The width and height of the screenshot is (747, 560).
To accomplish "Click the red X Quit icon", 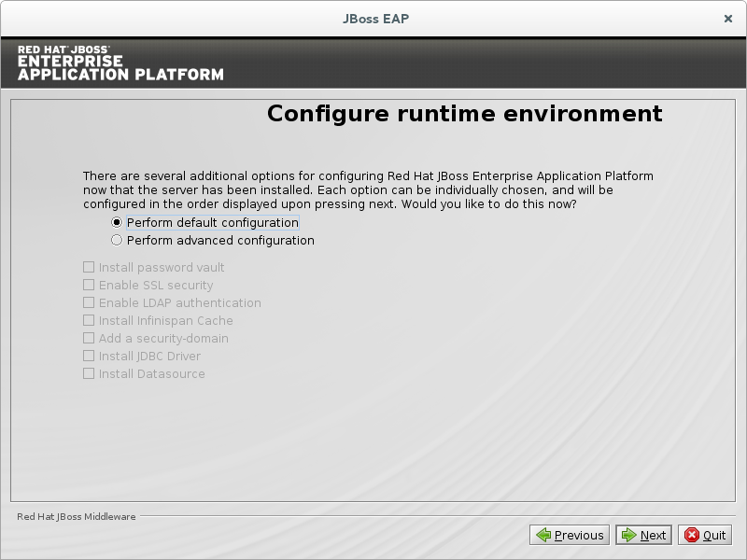I will click(692, 535).
